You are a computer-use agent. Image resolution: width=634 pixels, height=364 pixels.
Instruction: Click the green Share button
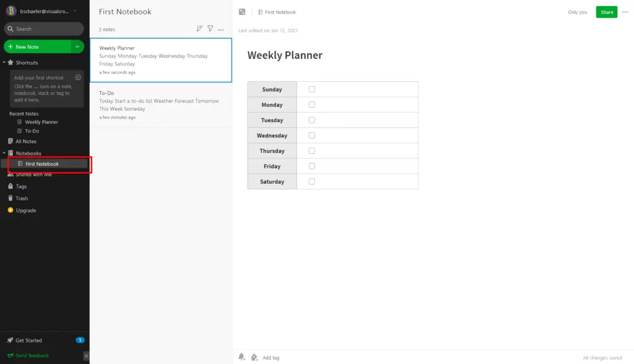(x=606, y=12)
